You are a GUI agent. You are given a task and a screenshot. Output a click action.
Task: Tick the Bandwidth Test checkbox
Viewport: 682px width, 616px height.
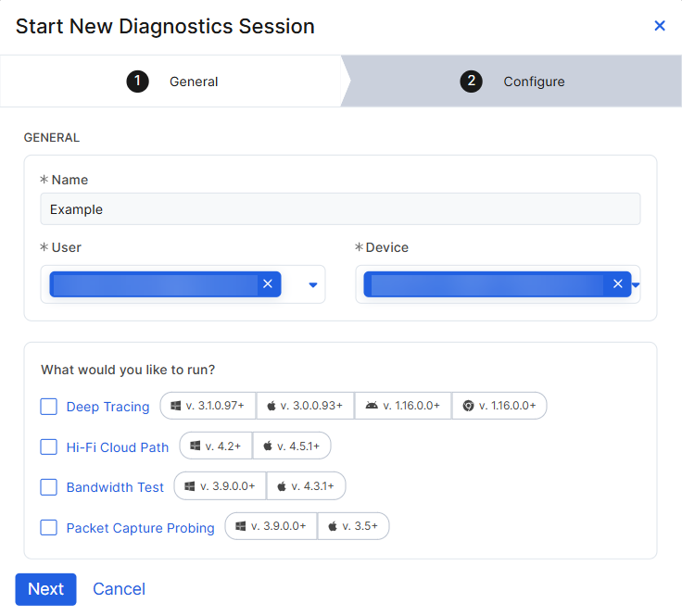(49, 487)
